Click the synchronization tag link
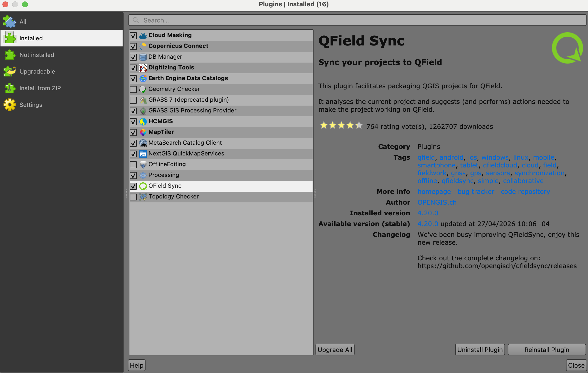Screen dimensions: 588x373 point(539,173)
